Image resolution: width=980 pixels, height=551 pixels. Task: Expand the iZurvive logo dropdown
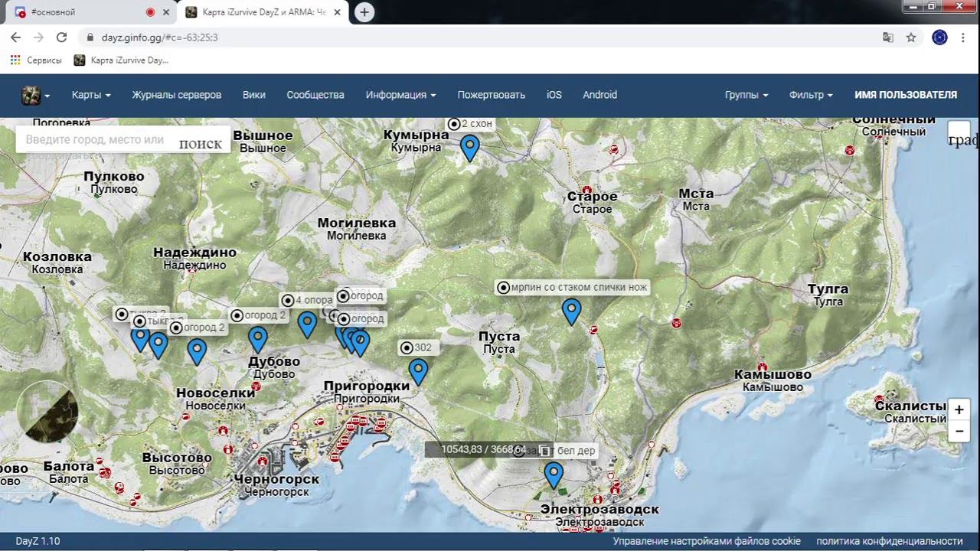tap(36, 95)
